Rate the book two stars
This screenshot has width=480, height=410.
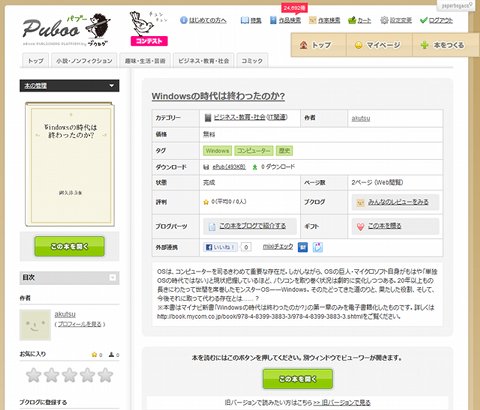point(51,375)
